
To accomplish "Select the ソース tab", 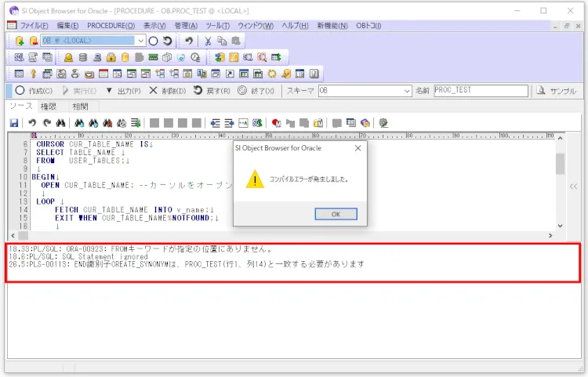I will 21,106.
